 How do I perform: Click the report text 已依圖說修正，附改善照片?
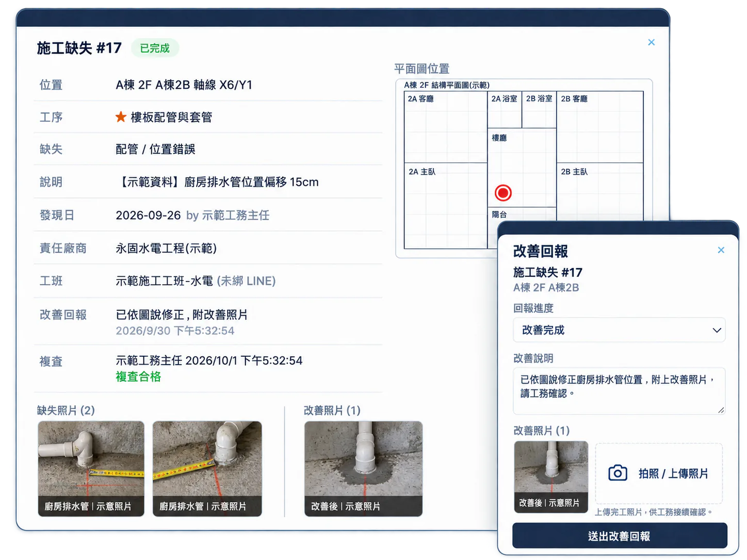click(x=182, y=315)
